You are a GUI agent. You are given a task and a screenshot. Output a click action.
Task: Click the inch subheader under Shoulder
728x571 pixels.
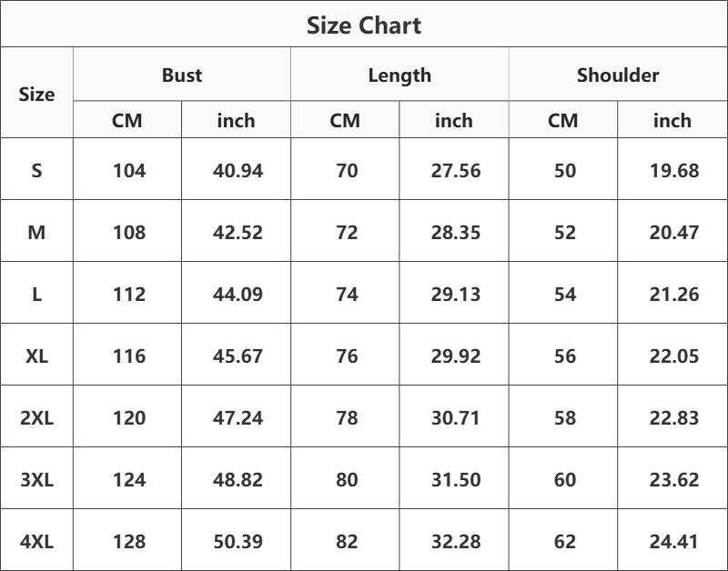coord(672,120)
